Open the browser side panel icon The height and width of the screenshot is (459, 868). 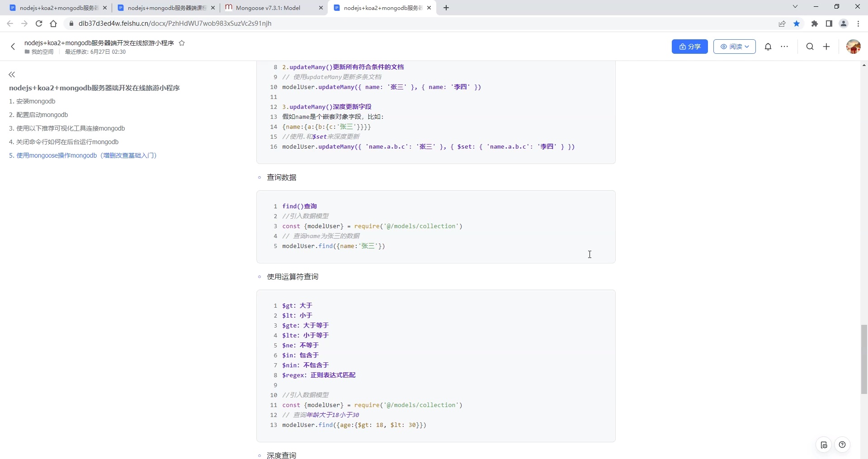pyautogui.click(x=829, y=23)
